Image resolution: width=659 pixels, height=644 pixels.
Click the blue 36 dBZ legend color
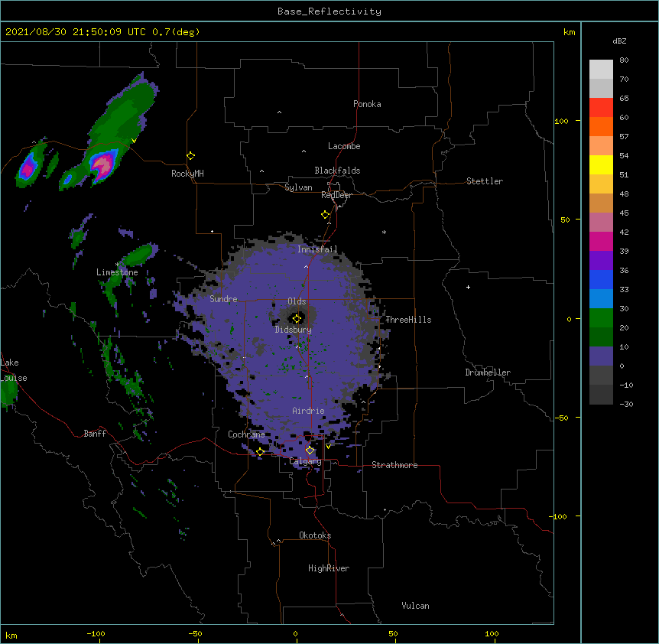pyautogui.click(x=601, y=279)
